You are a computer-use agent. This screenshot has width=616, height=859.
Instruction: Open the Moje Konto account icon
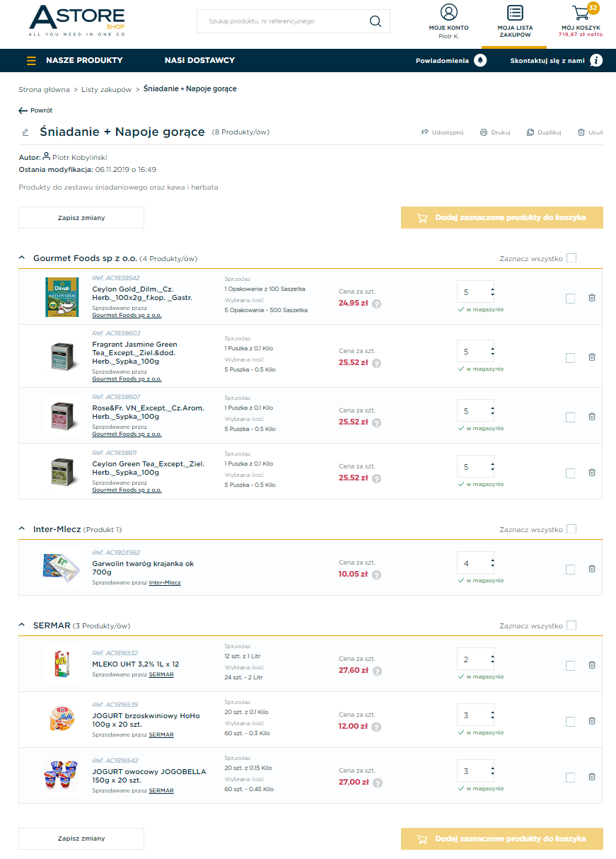pos(448,12)
